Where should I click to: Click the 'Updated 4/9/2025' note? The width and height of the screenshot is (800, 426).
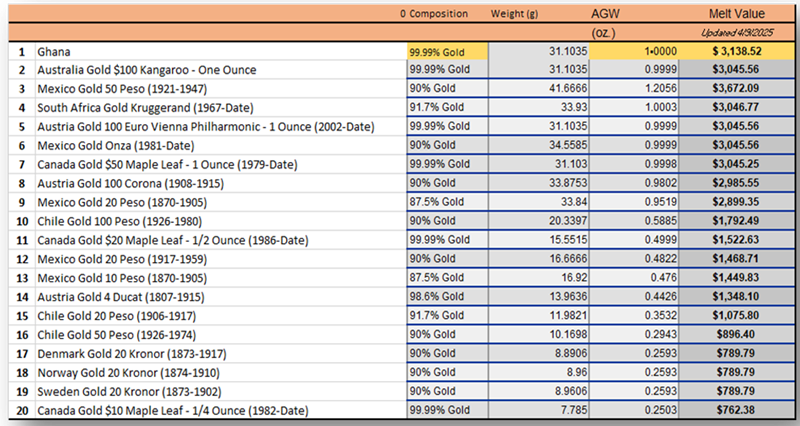pos(737,33)
